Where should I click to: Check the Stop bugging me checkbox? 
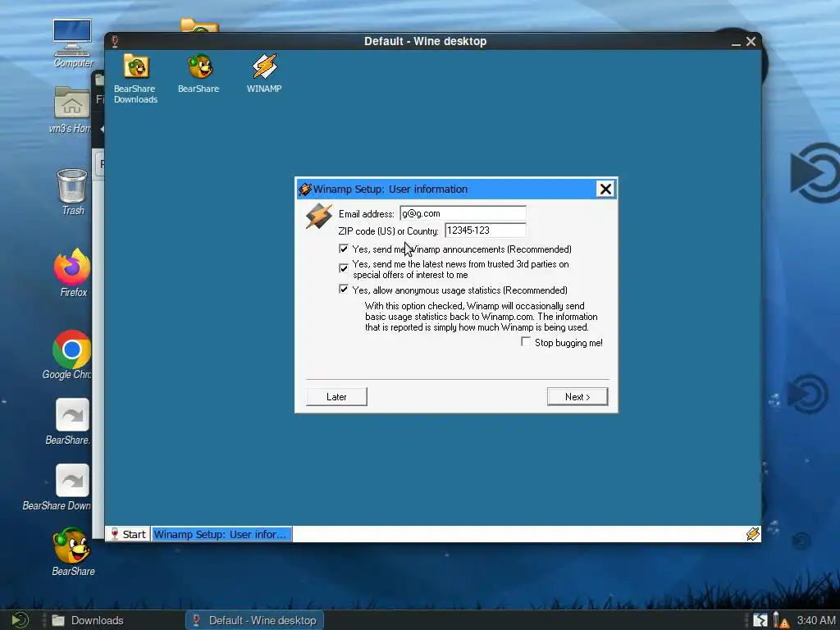click(526, 342)
